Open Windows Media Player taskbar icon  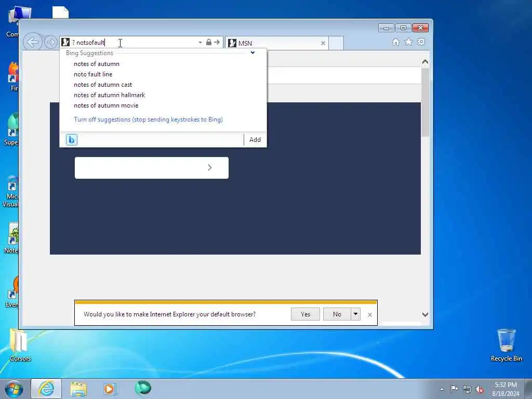click(110, 389)
